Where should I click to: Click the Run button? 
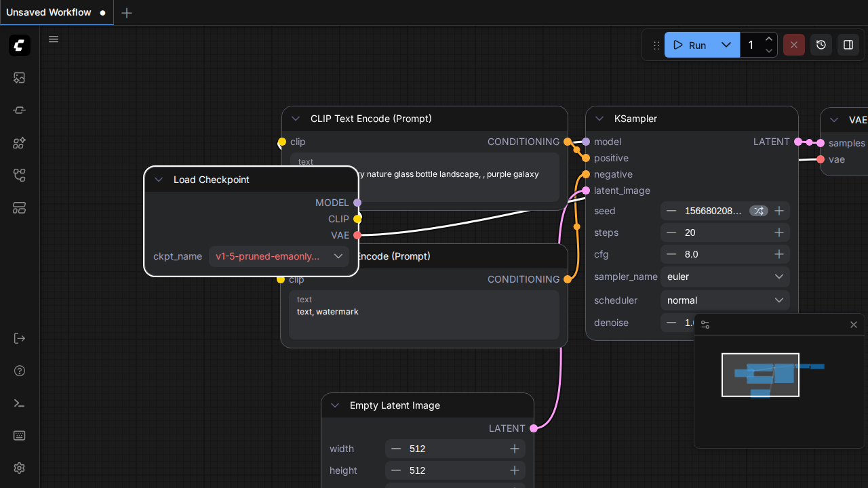point(690,45)
